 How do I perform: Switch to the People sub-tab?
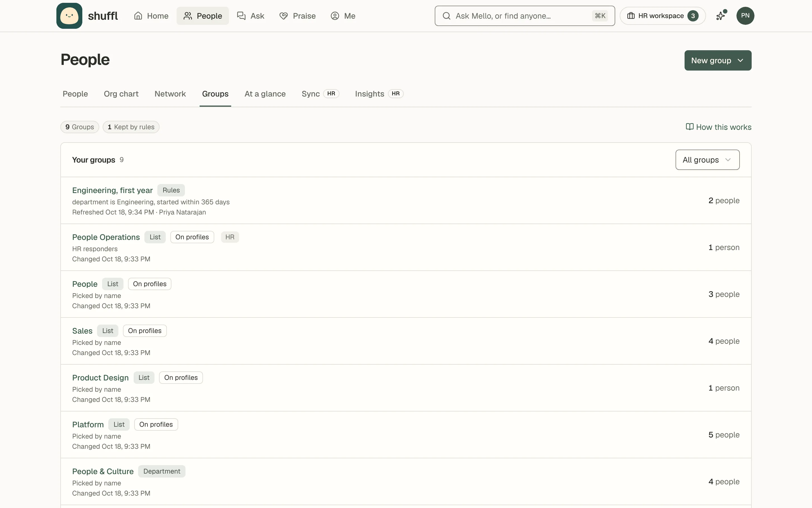[x=75, y=94]
